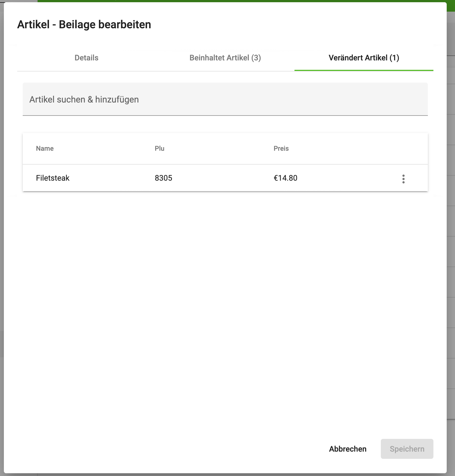The height and width of the screenshot is (476, 455).
Task: Click the Plu column header
Action: click(159, 148)
